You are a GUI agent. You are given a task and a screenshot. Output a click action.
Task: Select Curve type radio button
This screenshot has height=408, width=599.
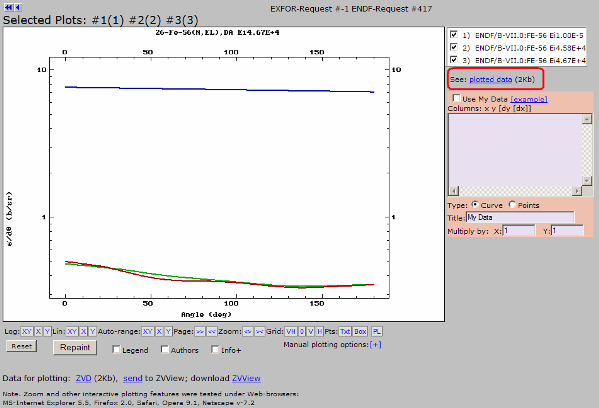pos(475,204)
